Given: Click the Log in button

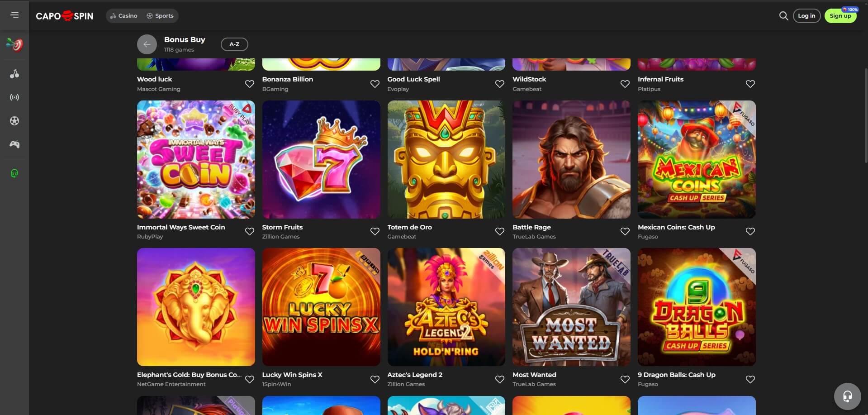Looking at the screenshot, I should 806,16.
